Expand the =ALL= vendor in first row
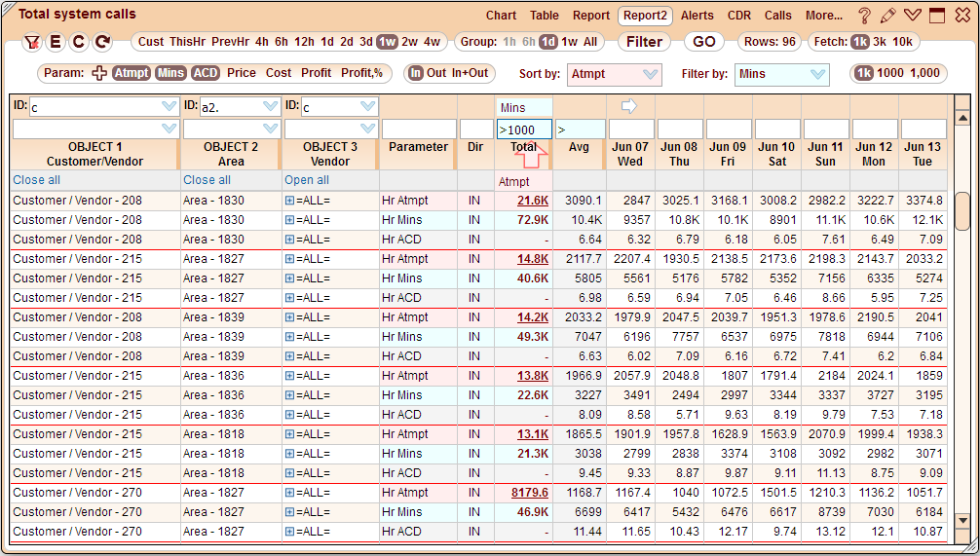Viewport: 980px width, 556px height. [x=289, y=201]
